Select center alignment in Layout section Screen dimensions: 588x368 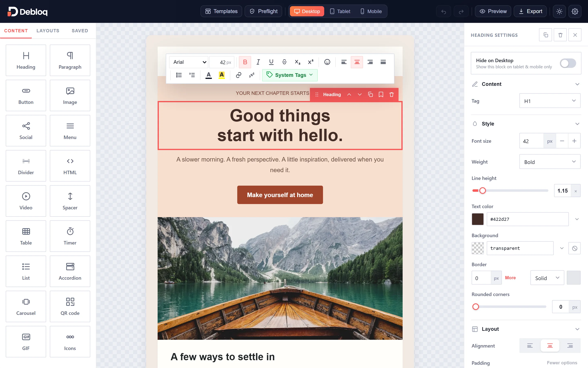coord(550,346)
